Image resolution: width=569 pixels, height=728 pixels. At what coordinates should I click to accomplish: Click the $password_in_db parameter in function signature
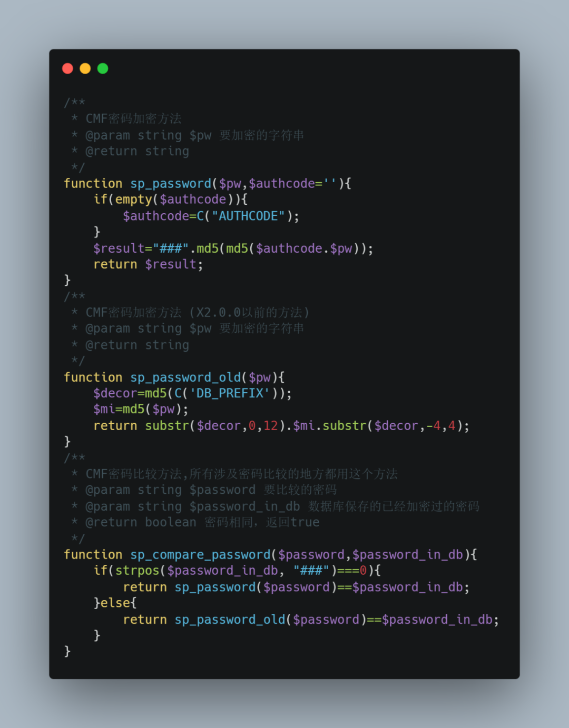(x=408, y=555)
